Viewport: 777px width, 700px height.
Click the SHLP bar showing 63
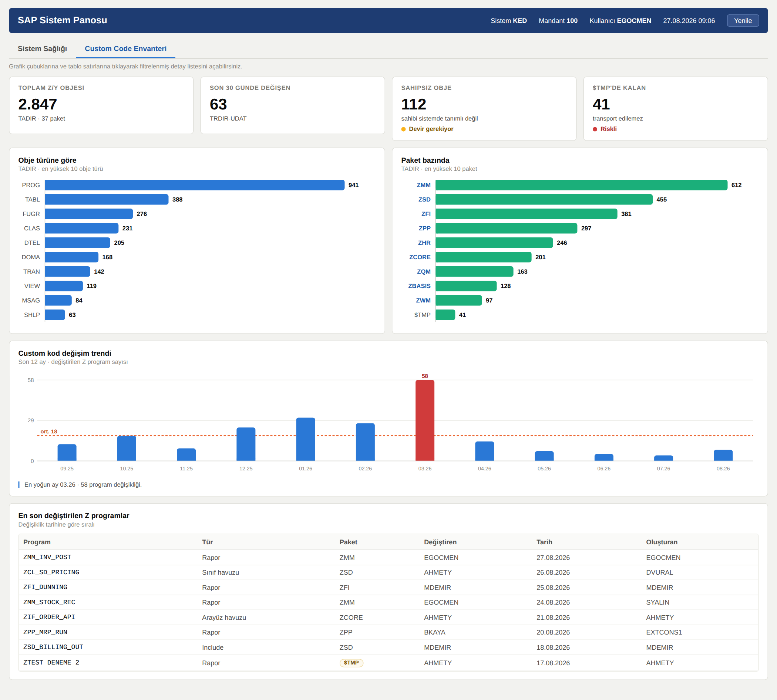(55, 315)
